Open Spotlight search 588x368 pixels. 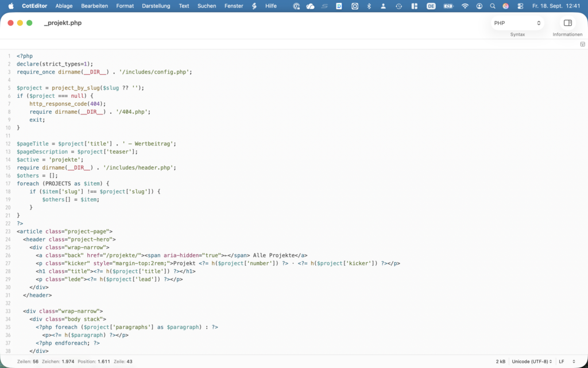pyautogui.click(x=492, y=6)
